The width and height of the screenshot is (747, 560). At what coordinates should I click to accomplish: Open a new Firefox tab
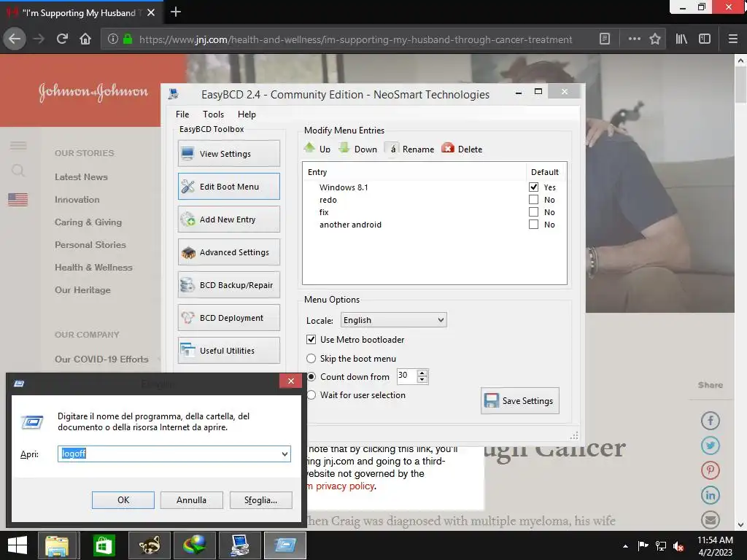coord(175,12)
